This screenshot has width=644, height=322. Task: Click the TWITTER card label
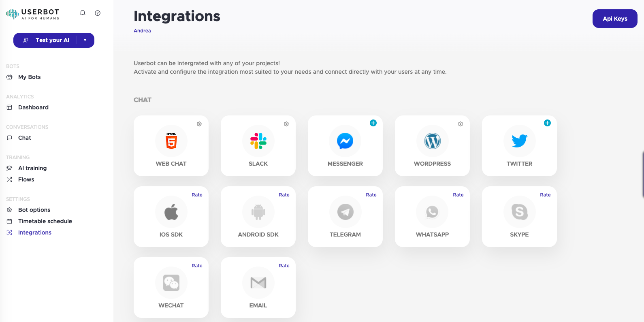tap(520, 164)
